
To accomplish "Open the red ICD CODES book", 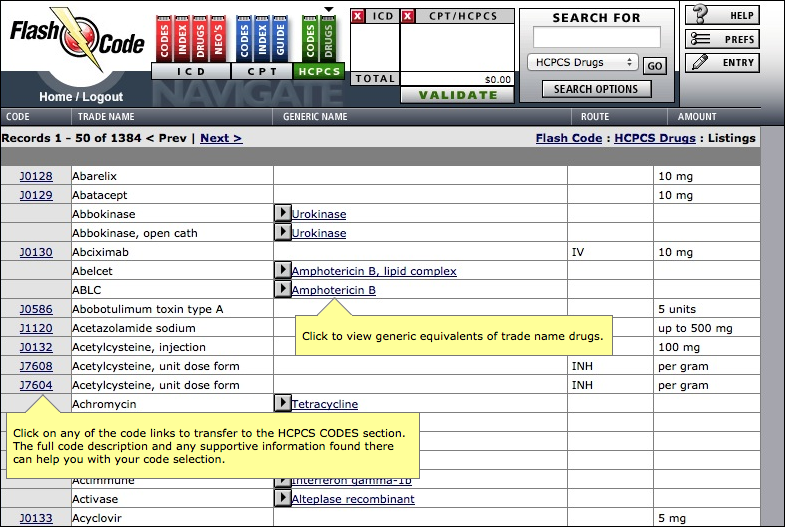I will [164, 40].
